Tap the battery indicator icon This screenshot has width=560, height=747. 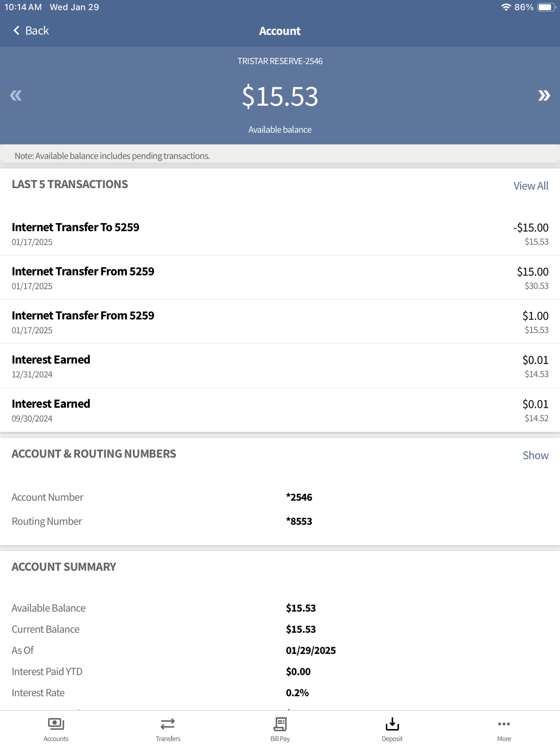tap(546, 7)
